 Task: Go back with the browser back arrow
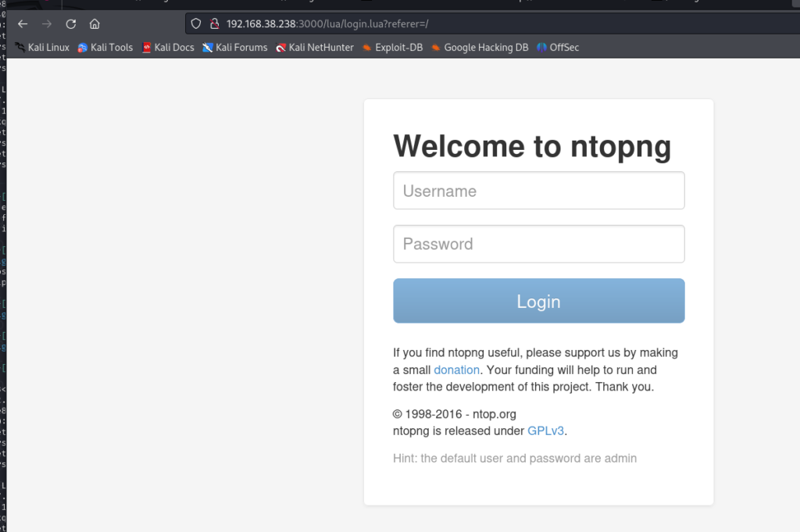(23, 24)
